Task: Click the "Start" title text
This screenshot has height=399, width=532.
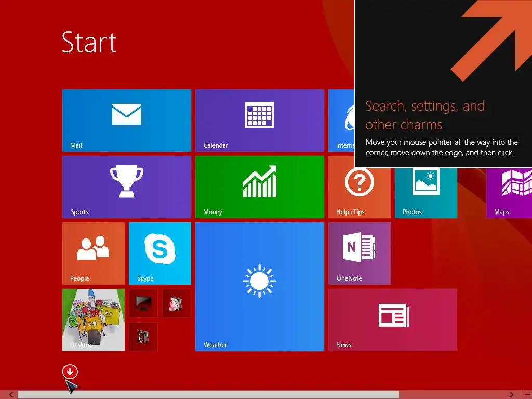Action: click(89, 42)
